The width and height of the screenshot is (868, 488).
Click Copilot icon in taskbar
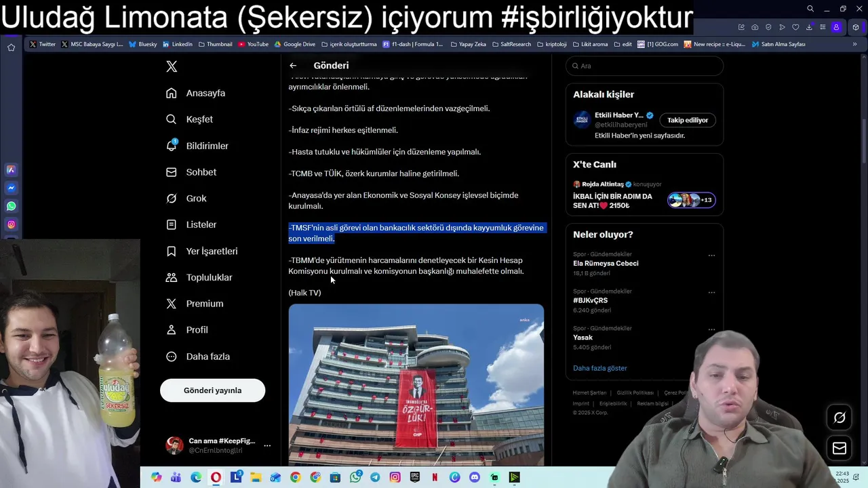157,477
